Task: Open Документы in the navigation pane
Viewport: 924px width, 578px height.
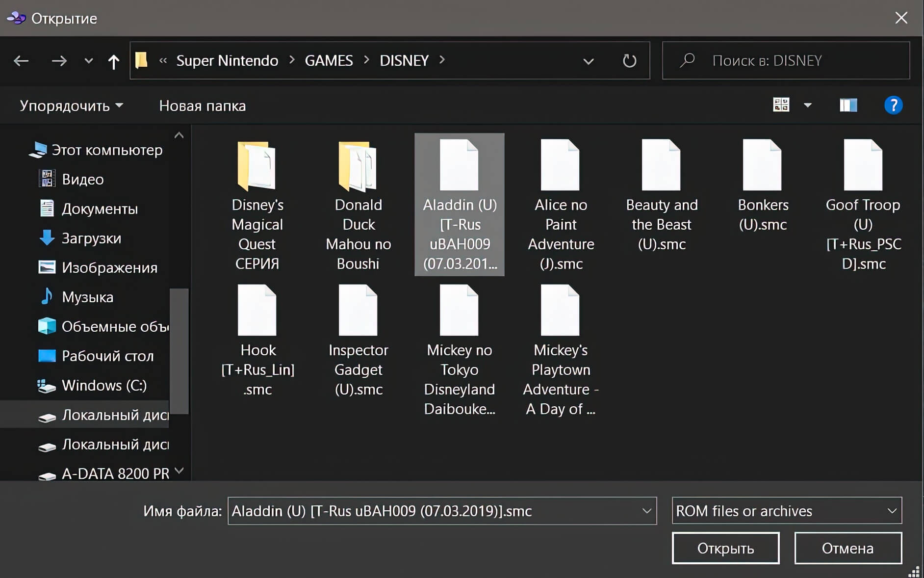Action: click(88, 209)
